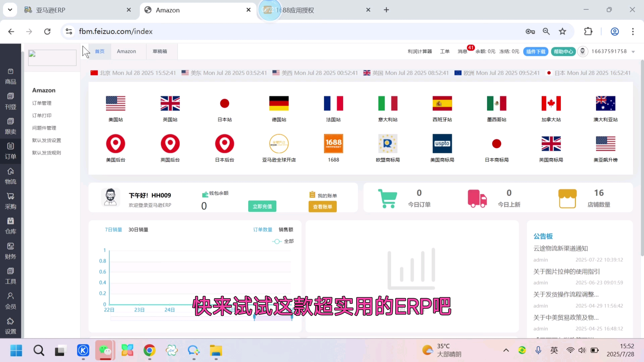The image size is (644, 362).
Task: Open 物流 in the left sidebar
Action: (11, 177)
